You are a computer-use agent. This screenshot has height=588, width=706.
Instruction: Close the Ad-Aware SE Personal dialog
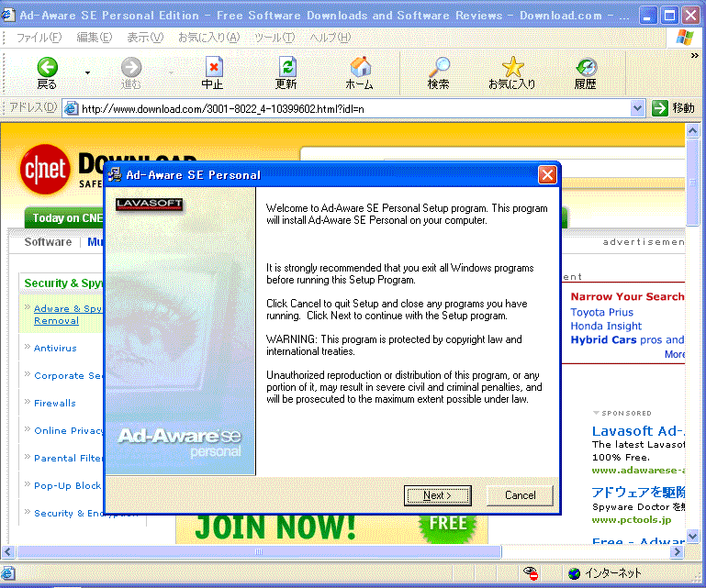(x=547, y=174)
